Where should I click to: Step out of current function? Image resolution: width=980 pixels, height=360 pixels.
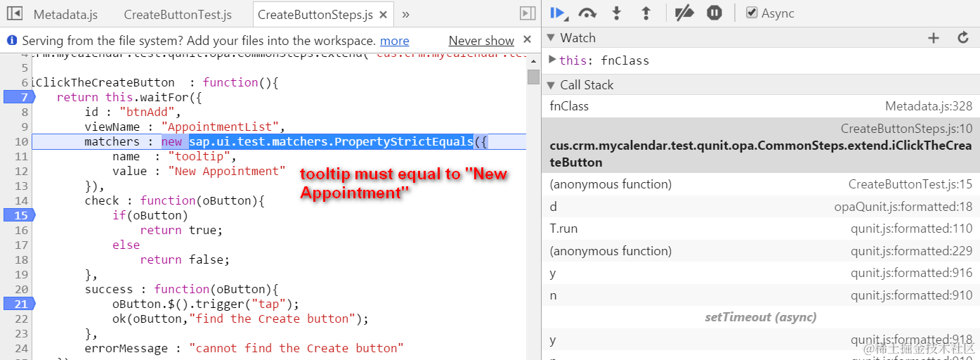click(x=646, y=13)
